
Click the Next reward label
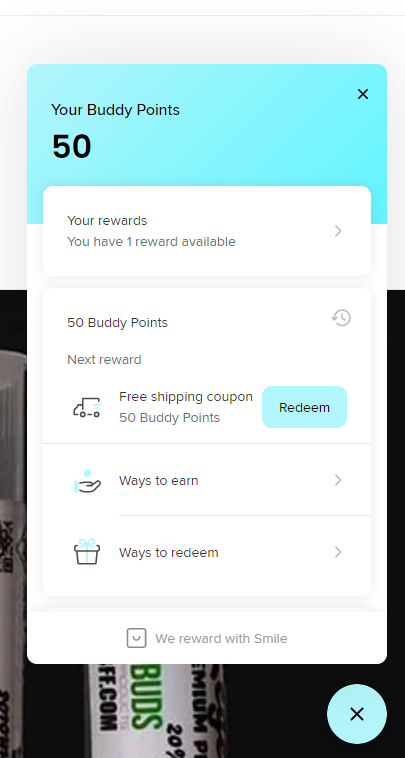pyautogui.click(x=104, y=360)
